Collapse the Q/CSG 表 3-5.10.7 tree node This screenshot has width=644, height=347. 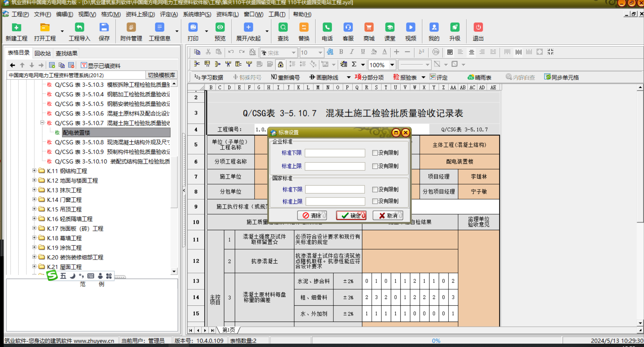pos(42,122)
